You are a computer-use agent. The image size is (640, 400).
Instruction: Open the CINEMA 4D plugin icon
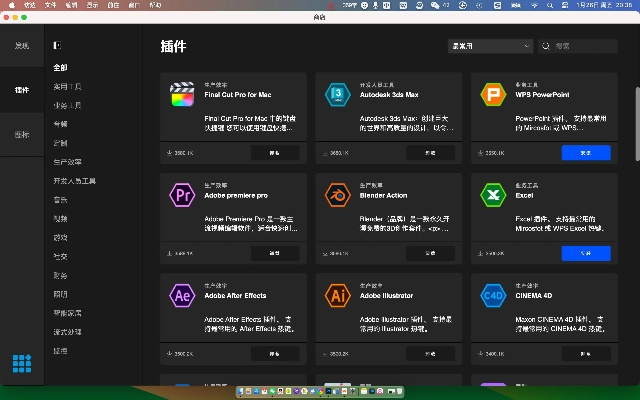(492, 296)
